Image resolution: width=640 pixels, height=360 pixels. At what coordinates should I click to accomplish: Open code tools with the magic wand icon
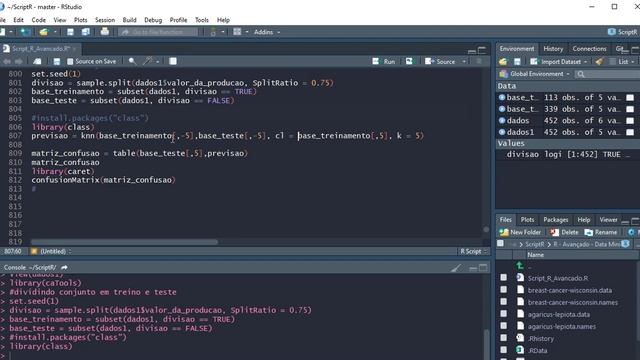(x=147, y=61)
